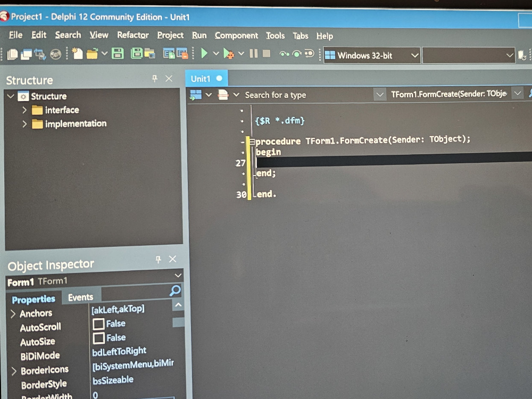Click the Object Inspector scroll up arrow
The height and width of the screenshot is (399, 532).
pyautogui.click(x=178, y=305)
